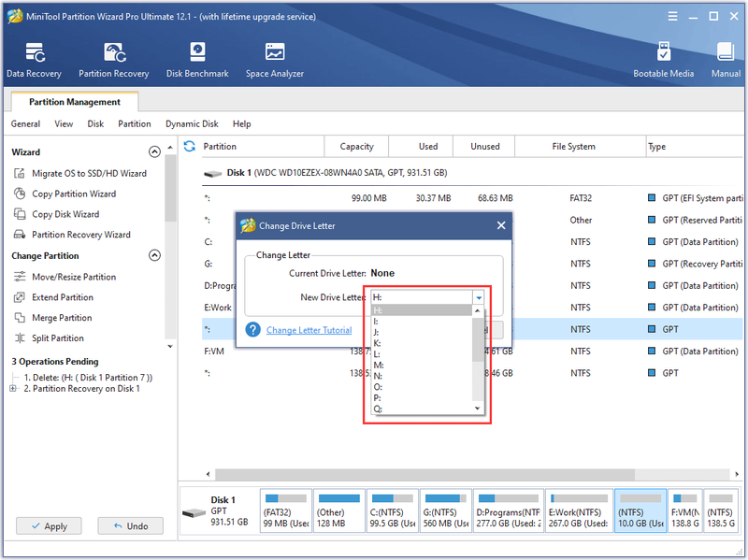Select drive letter M: from the list

click(x=422, y=366)
